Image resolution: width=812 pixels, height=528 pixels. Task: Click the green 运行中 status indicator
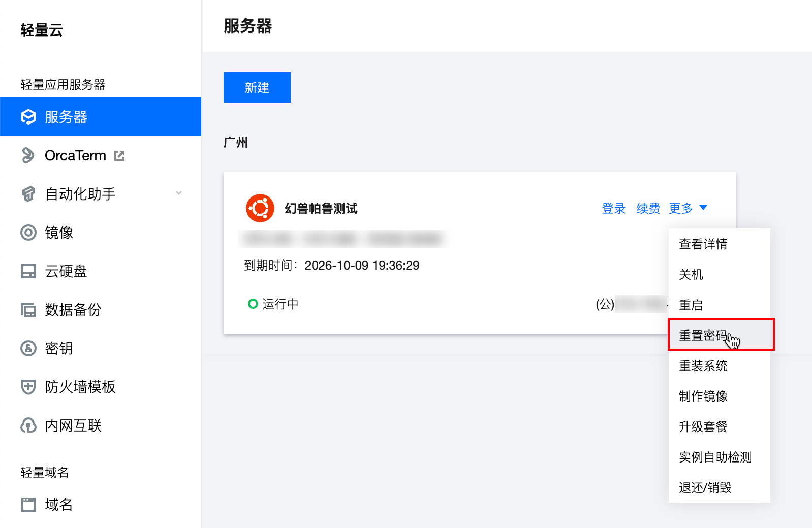pos(253,304)
